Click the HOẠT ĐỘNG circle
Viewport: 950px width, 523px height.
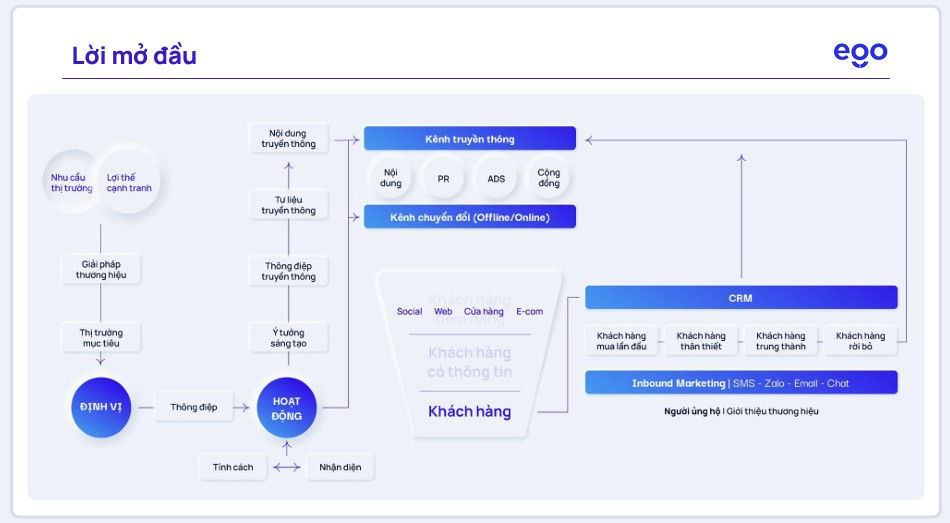tap(287, 407)
